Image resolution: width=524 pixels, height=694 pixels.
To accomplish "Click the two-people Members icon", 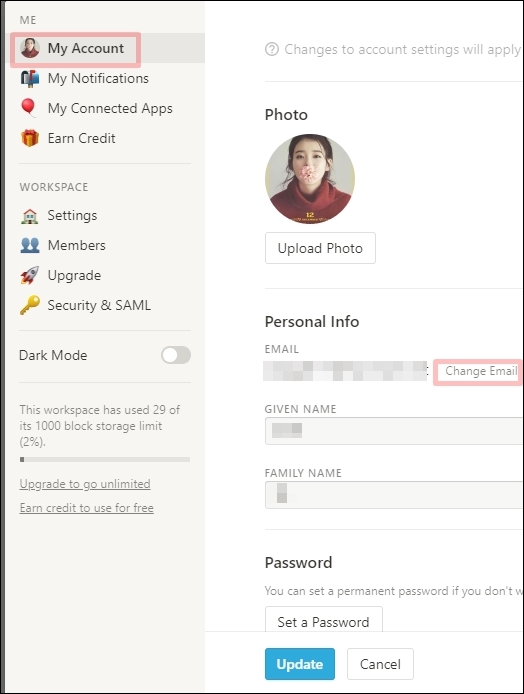I will [30, 245].
